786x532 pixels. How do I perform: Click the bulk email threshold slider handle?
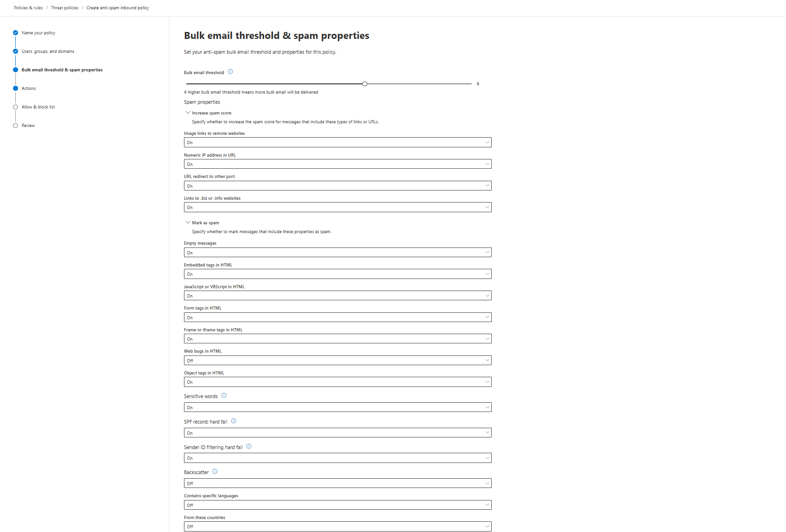tap(365, 84)
